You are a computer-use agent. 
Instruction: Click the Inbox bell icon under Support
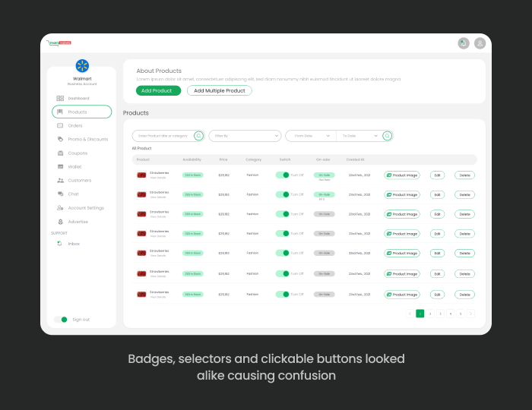pos(60,244)
